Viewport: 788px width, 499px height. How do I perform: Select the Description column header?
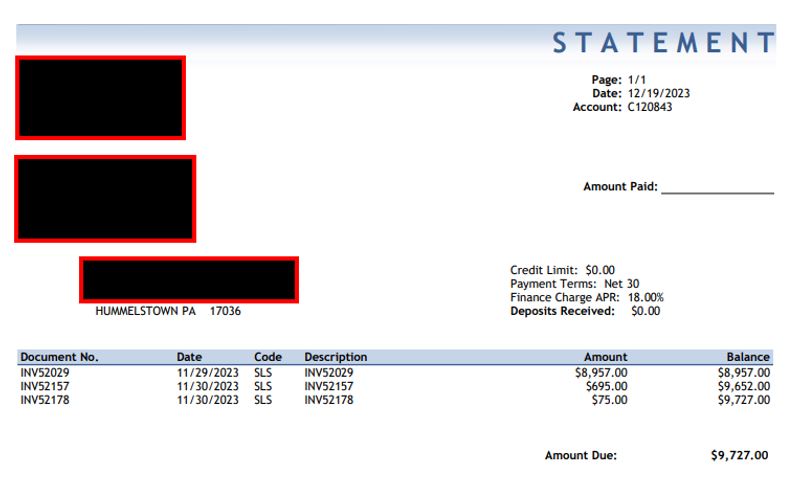tap(335, 357)
